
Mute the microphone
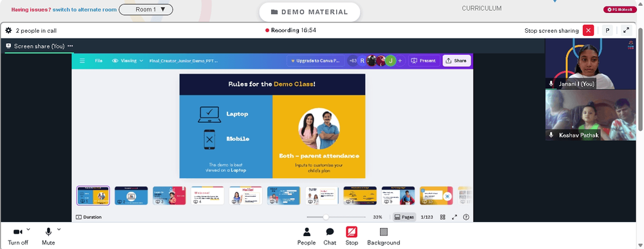[x=48, y=237]
